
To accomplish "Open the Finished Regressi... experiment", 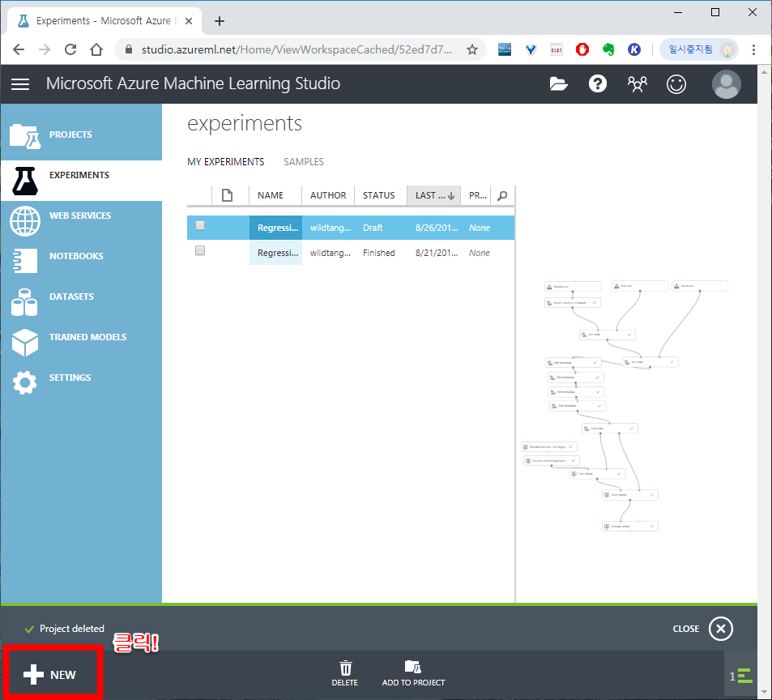I will pyautogui.click(x=278, y=253).
